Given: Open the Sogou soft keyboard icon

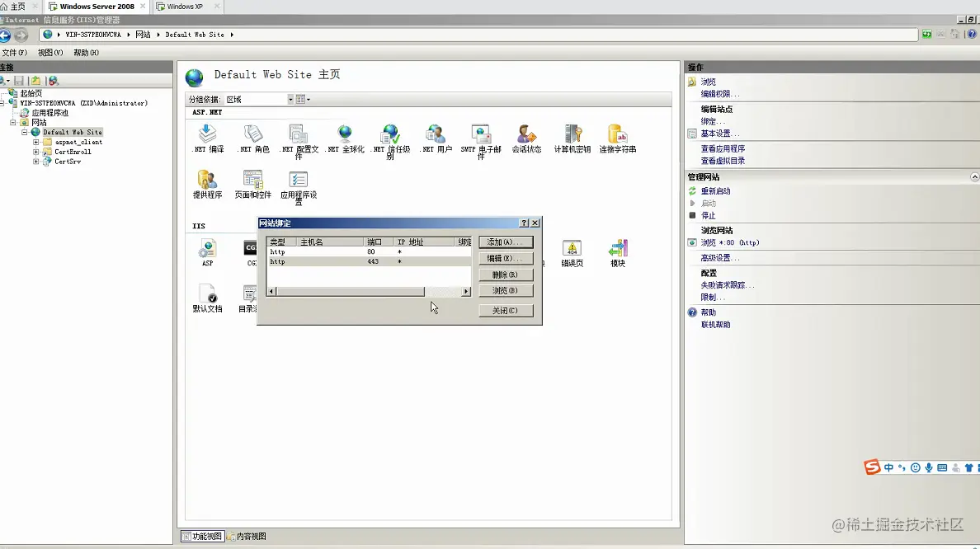Looking at the screenshot, I should 942,468.
